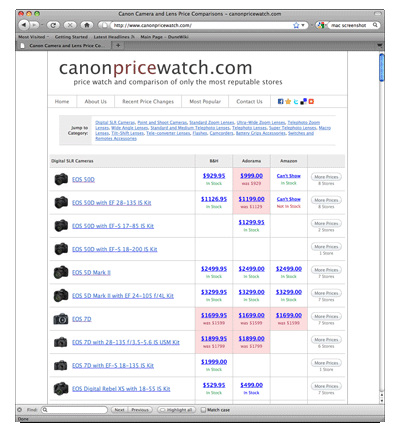400x443 pixels.
Task: Go to browser Home icon
Action: pos(87,25)
